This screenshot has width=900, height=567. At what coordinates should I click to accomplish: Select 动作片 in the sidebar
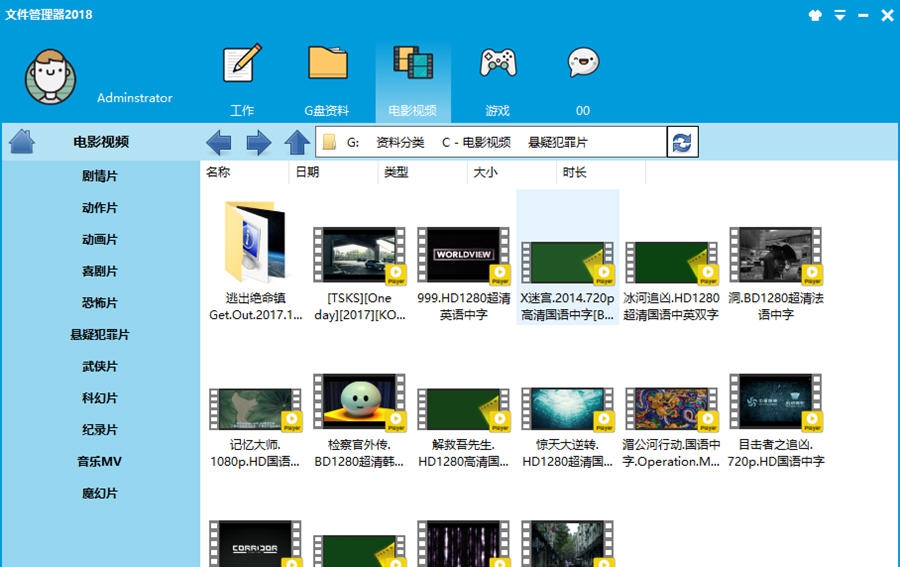[x=100, y=208]
